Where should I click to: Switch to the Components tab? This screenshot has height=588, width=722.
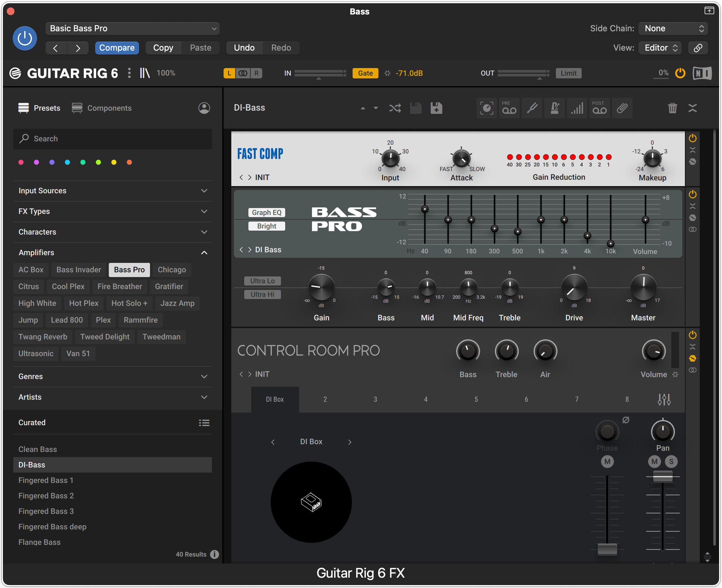coord(102,108)
